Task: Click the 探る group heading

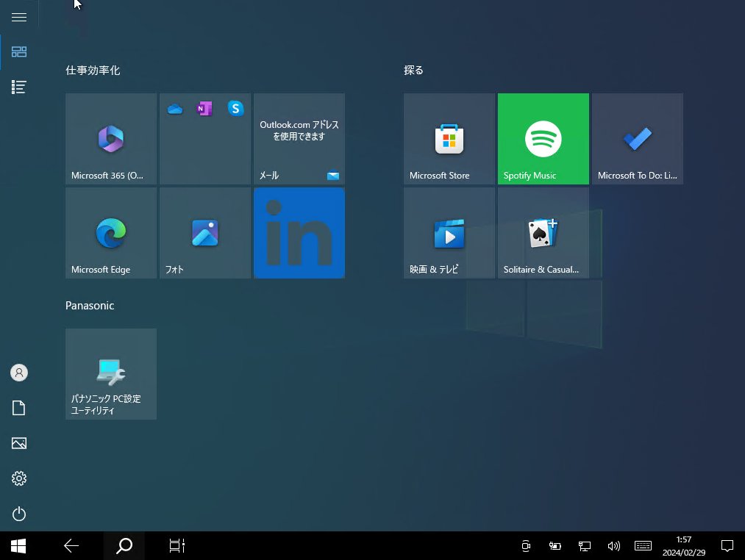Action: (x=413, y=71)
